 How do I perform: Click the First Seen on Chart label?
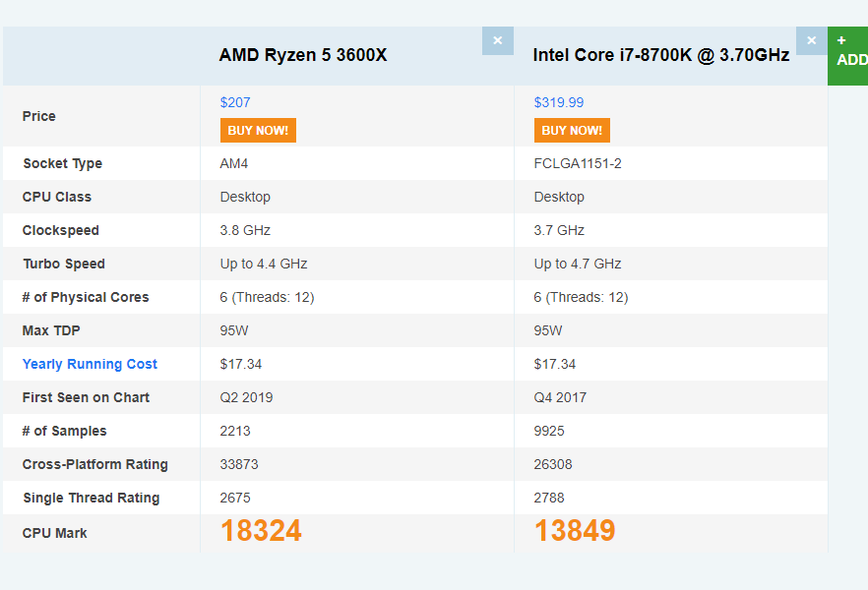tap(87, 397)
